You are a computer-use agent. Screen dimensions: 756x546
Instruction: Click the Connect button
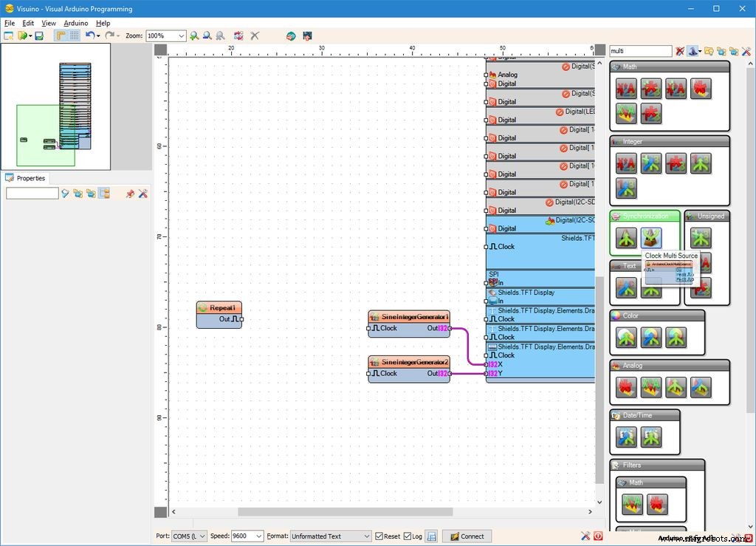(467, 536)
